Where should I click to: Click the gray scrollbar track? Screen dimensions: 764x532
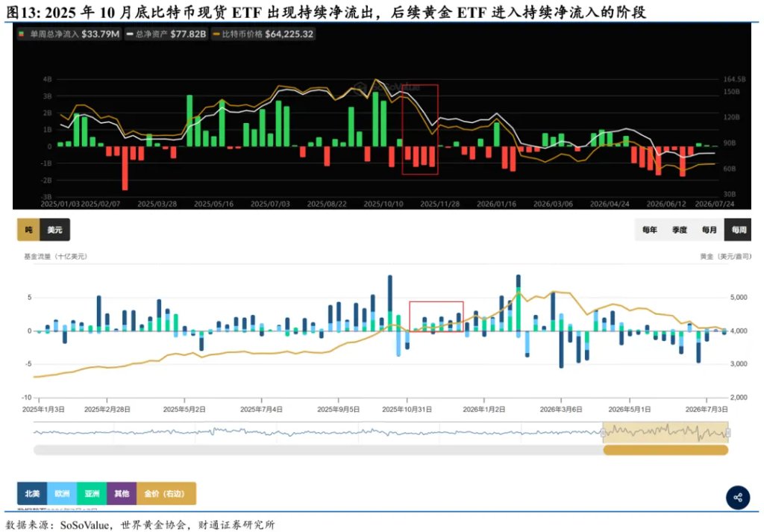click(318, 450)
